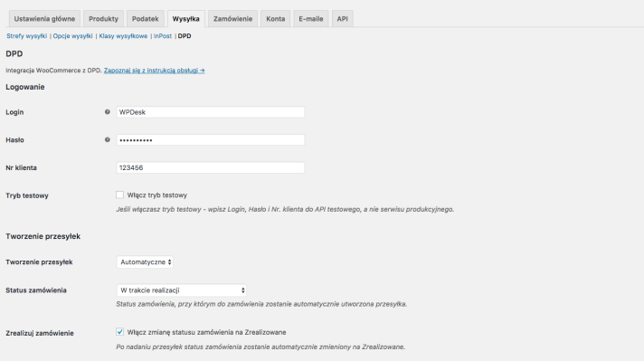Expand the Status zamówienia dropdown
The image size is (644, 361).
point(181,290)
